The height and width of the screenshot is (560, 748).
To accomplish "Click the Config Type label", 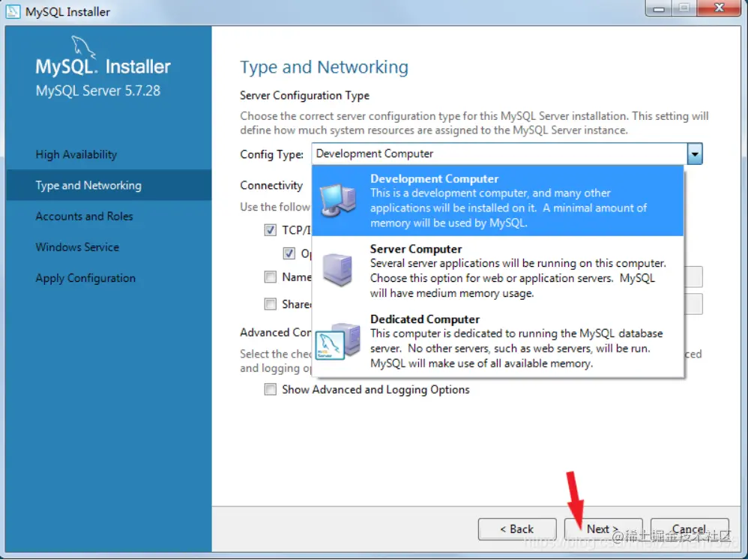I will (x=271, y=154).
